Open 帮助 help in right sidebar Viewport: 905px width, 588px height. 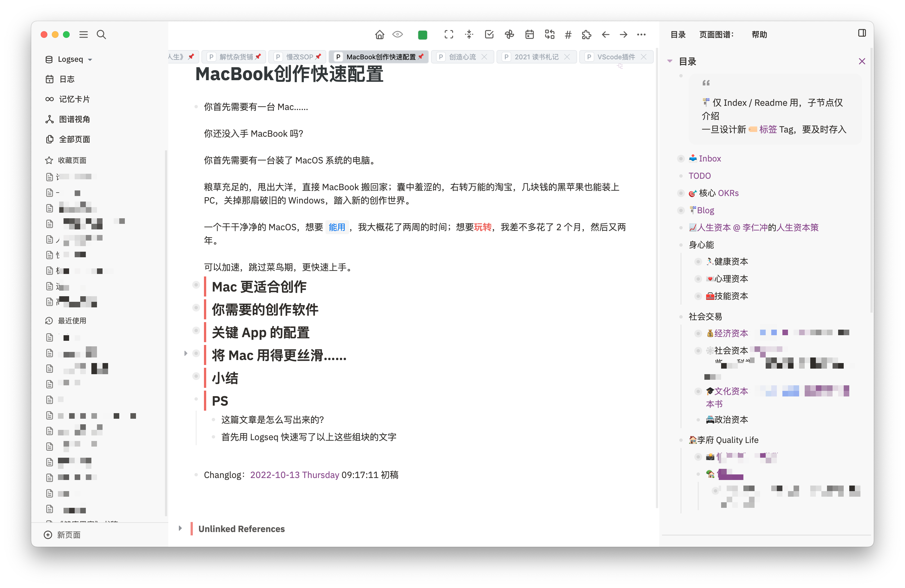click(x=759, y=35)
